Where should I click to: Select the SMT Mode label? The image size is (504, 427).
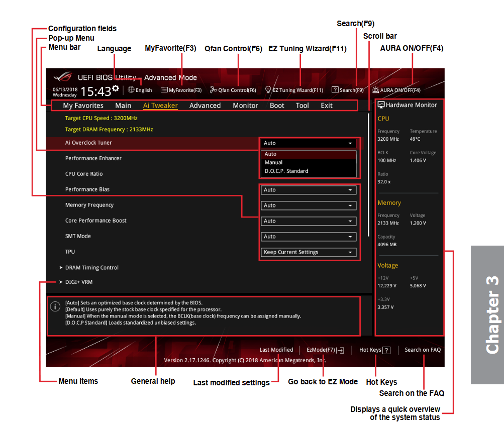78,236
